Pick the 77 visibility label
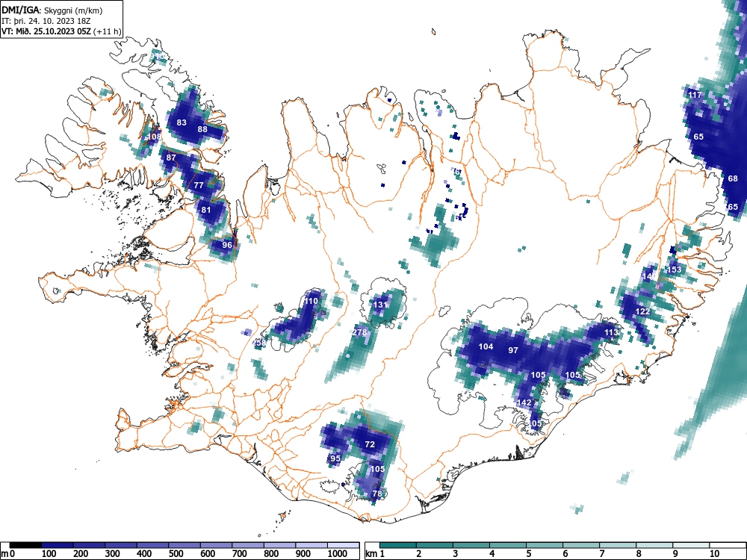 [x=199, y=185]
